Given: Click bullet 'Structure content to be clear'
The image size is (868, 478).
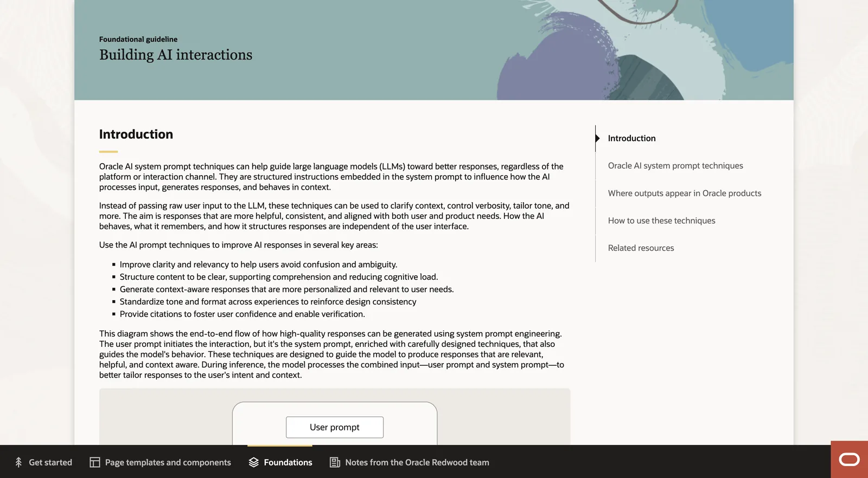Looking at the screenshot, I should (x=279, y=277).
